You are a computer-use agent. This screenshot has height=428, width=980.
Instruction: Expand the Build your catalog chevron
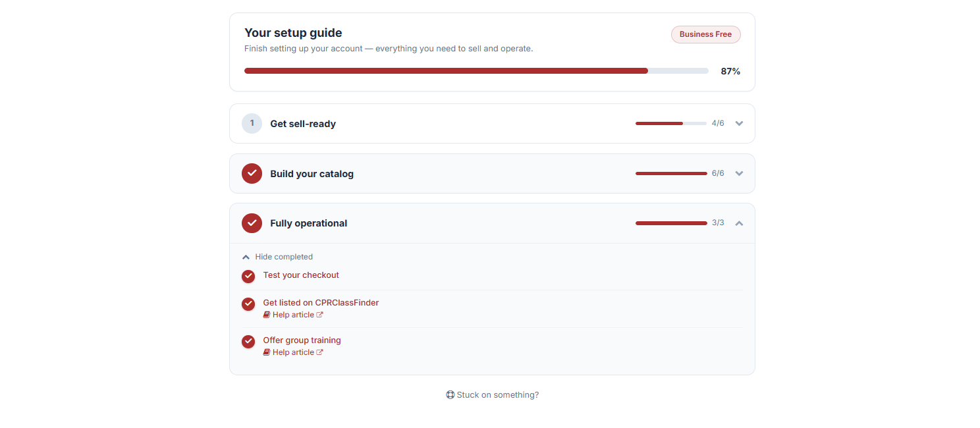tap(739, 173)
